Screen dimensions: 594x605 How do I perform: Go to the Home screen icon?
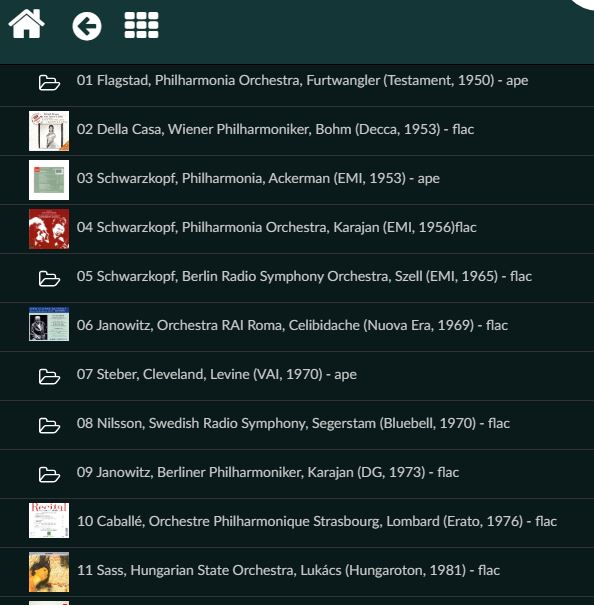[x=26, y=24]
